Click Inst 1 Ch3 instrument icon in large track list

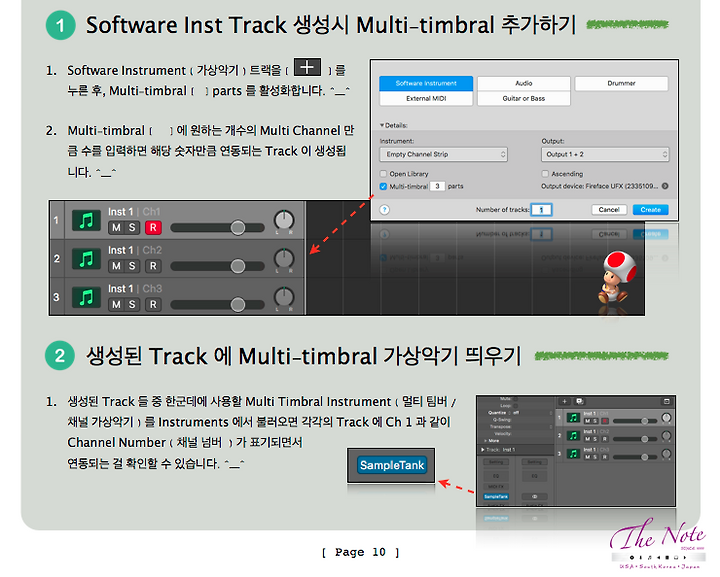point(86,297)
